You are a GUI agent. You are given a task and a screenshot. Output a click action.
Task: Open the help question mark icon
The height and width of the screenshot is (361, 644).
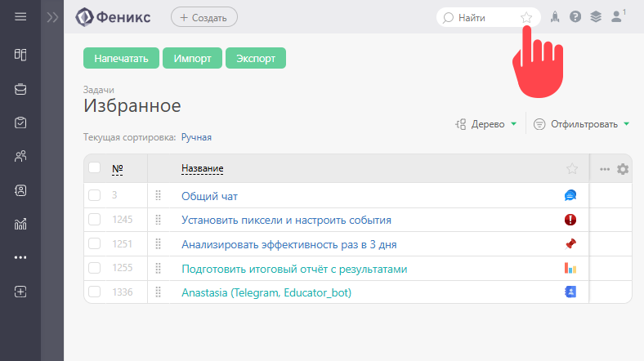point(575,17)
